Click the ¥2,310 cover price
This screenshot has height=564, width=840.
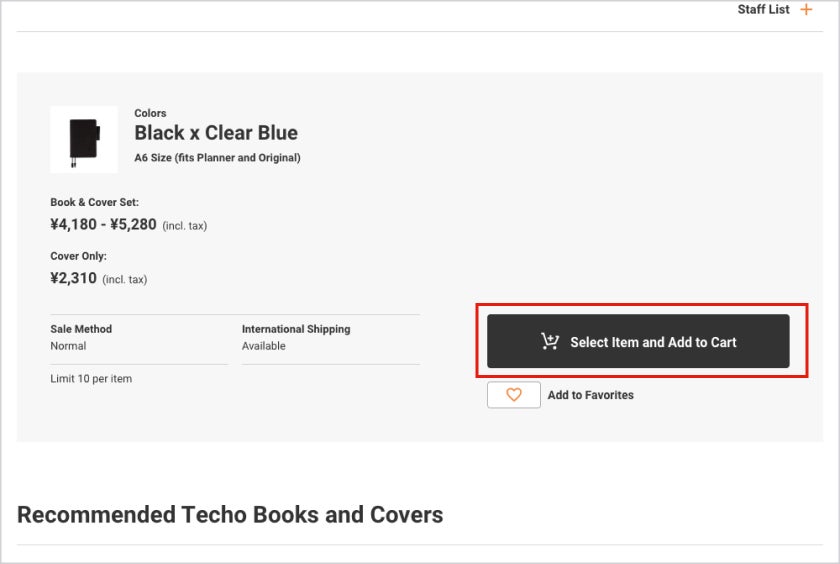[x=73, y=279]
